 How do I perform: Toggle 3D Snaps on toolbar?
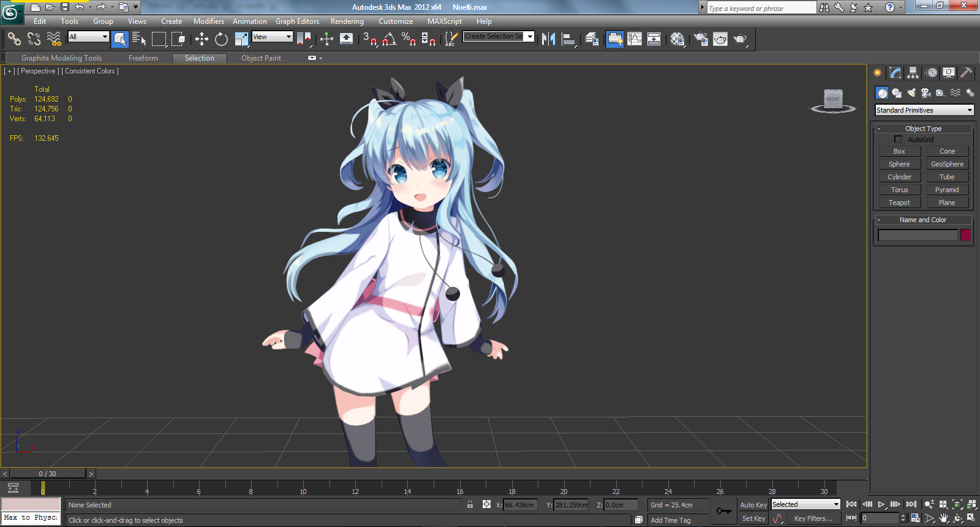click(x=369, y=39)
